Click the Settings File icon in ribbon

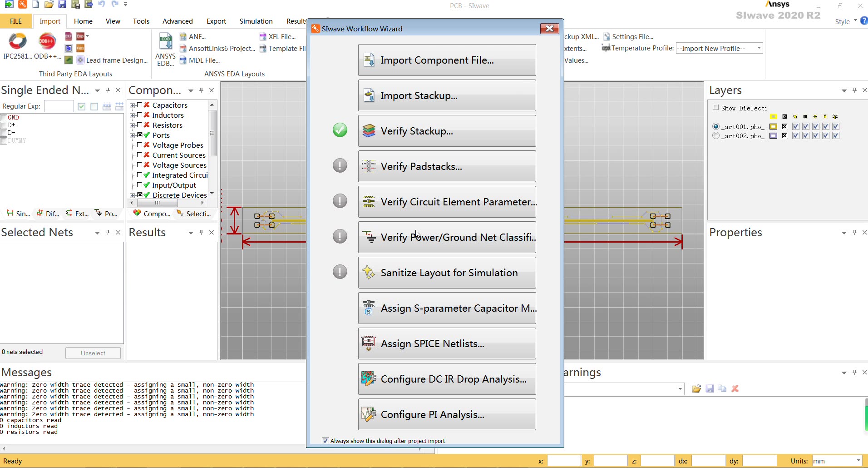tap(607, 36)
